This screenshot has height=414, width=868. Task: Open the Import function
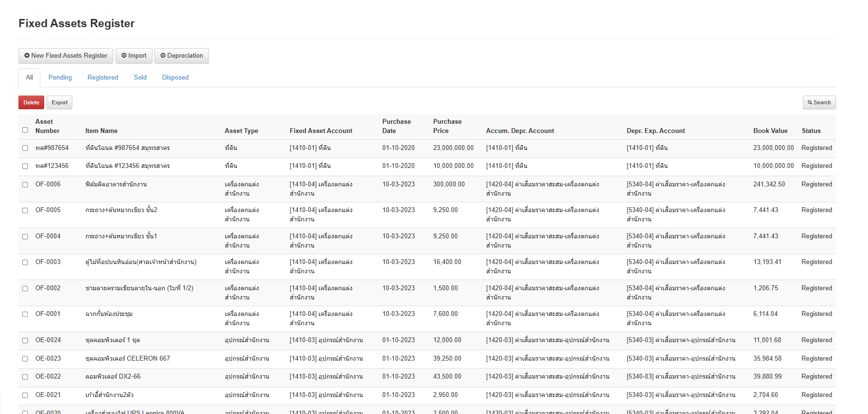(134, 56)
